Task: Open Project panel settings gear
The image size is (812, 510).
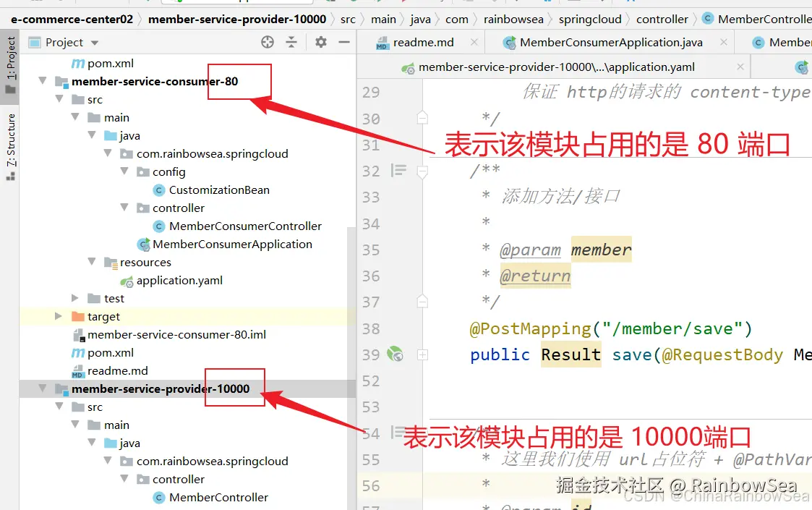Action: point(321,42)
